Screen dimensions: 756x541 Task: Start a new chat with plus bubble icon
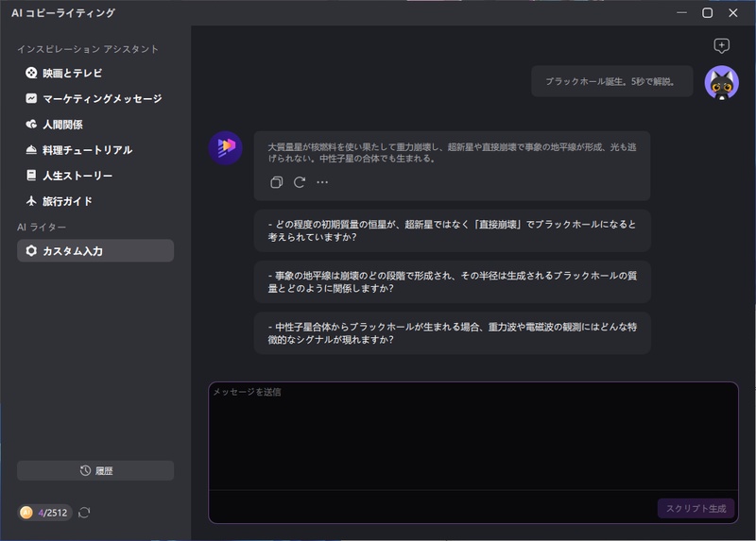click(721, 45)
